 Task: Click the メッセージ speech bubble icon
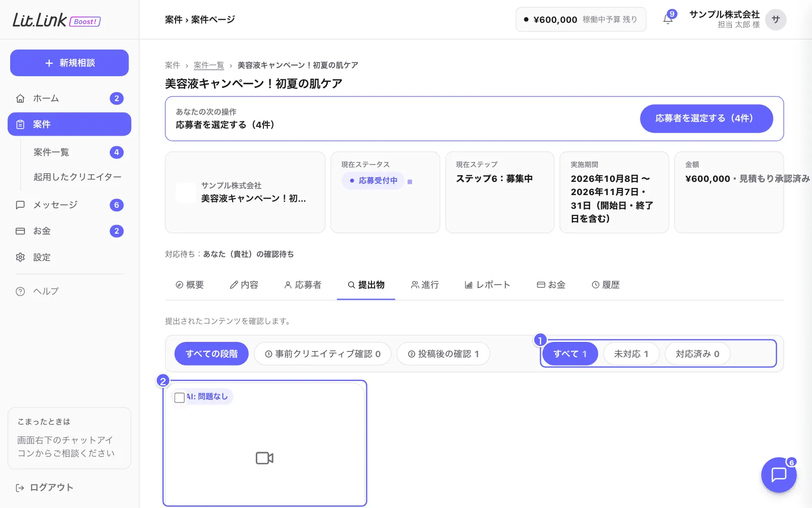(x=20, y=205)
